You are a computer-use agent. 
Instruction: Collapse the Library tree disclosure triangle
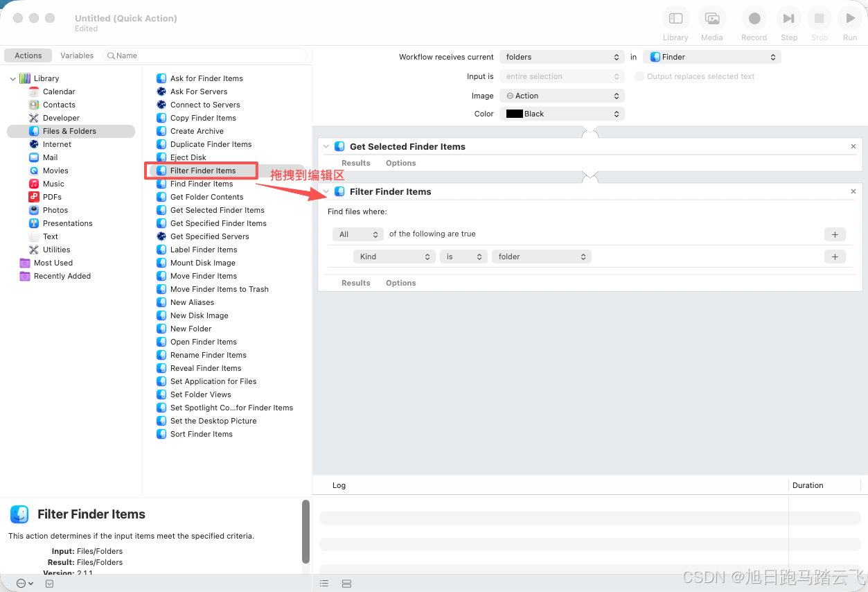click(12, 78)
